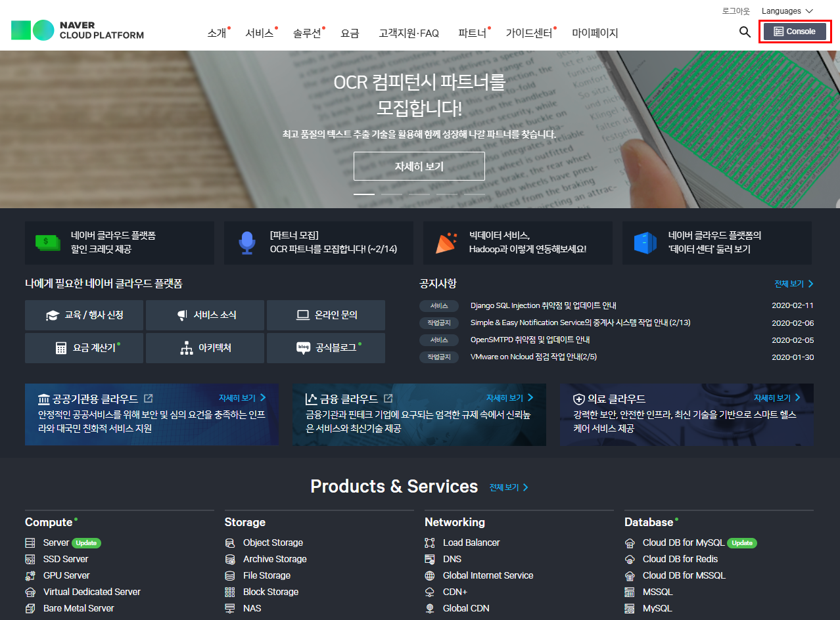Click the Object Storage icon
The width and height of the screenshot is (840, 620).
230,543
